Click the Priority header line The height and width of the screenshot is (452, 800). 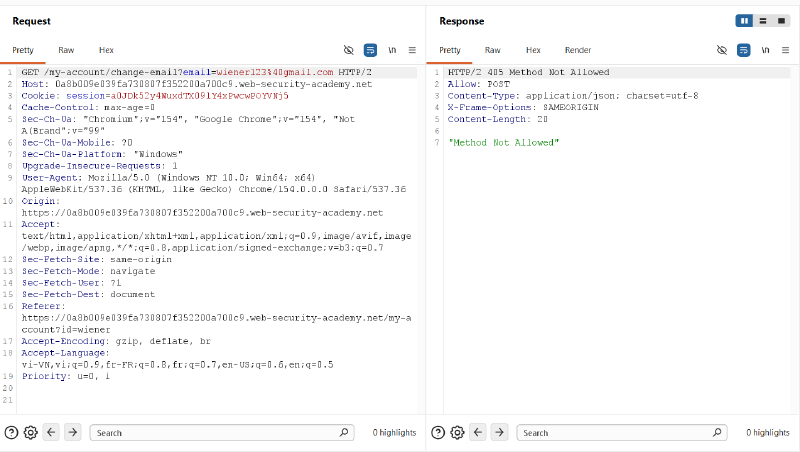tap(66, 376)
